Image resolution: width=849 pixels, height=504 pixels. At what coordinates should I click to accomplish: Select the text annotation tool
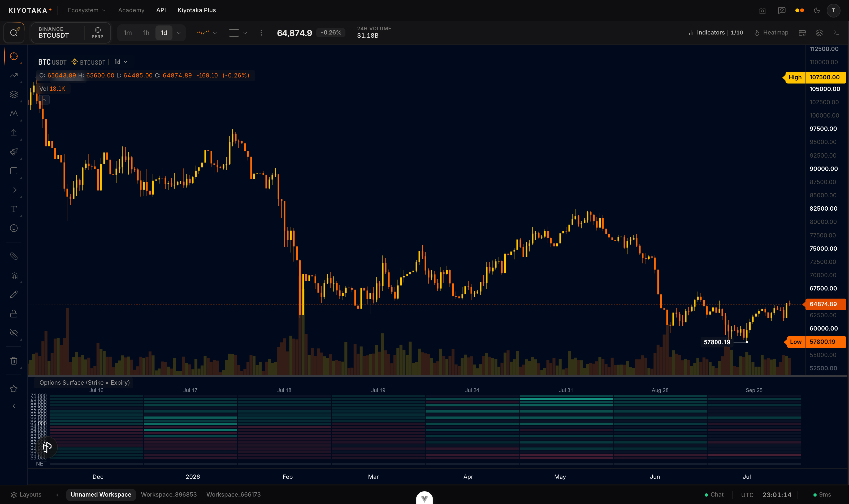coord(14,209)
